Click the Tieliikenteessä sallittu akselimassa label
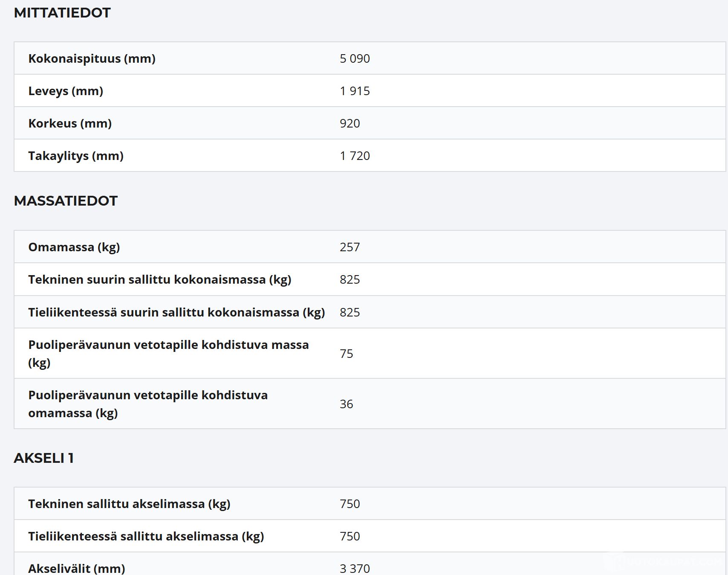 [x=146, y=536]
